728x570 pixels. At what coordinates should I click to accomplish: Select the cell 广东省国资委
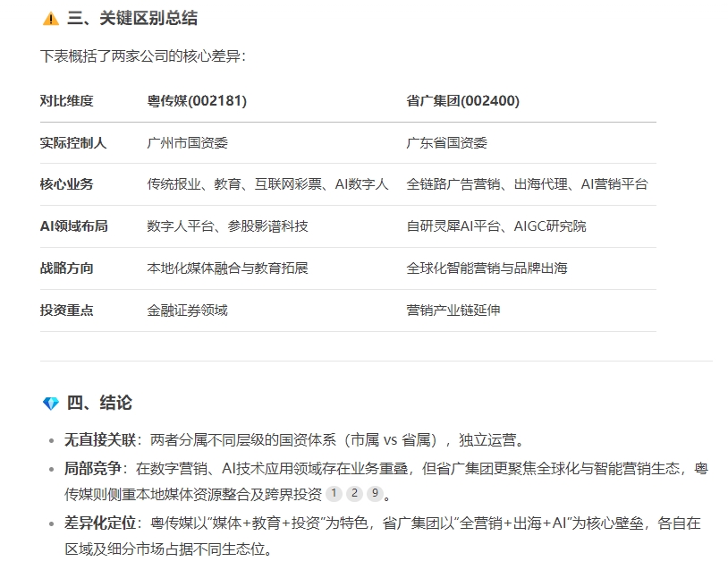coord(446,142)
